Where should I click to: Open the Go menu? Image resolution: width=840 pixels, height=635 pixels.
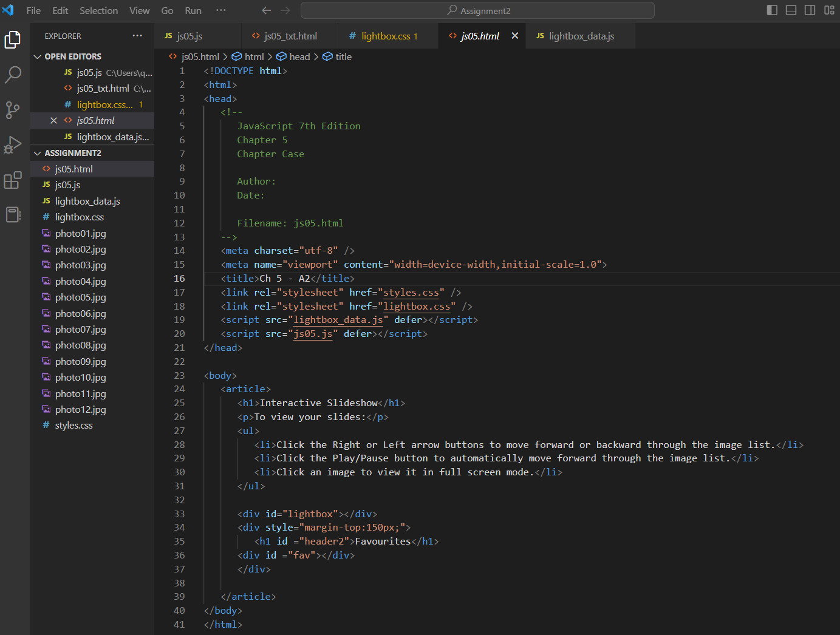click(x=167, y=10)
